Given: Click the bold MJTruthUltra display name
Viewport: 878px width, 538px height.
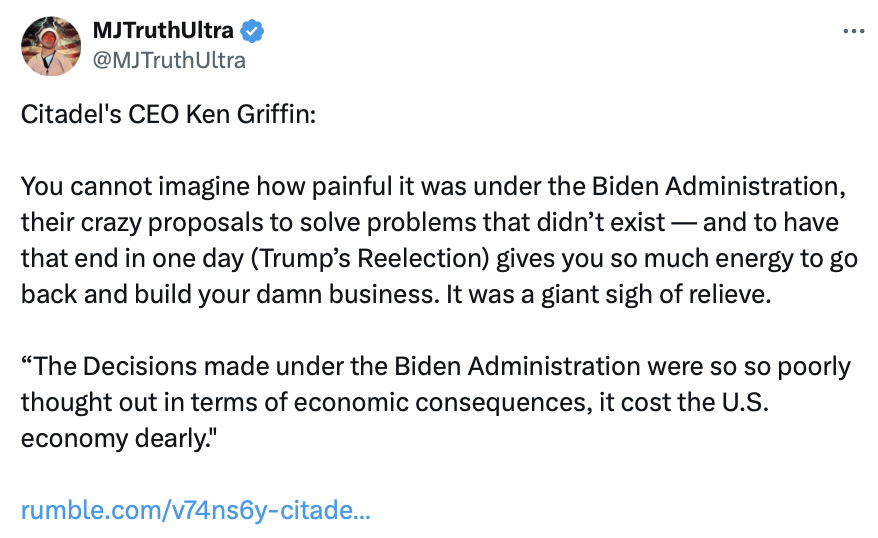Looking at the screenshot, I should [x=164, y=32].
